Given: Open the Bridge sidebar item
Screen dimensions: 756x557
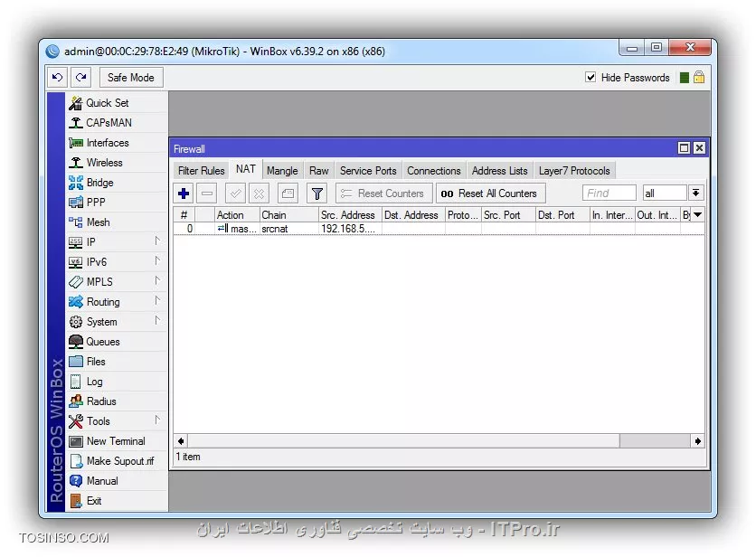Looking at the screenshot, I should [x=99, y=183].
